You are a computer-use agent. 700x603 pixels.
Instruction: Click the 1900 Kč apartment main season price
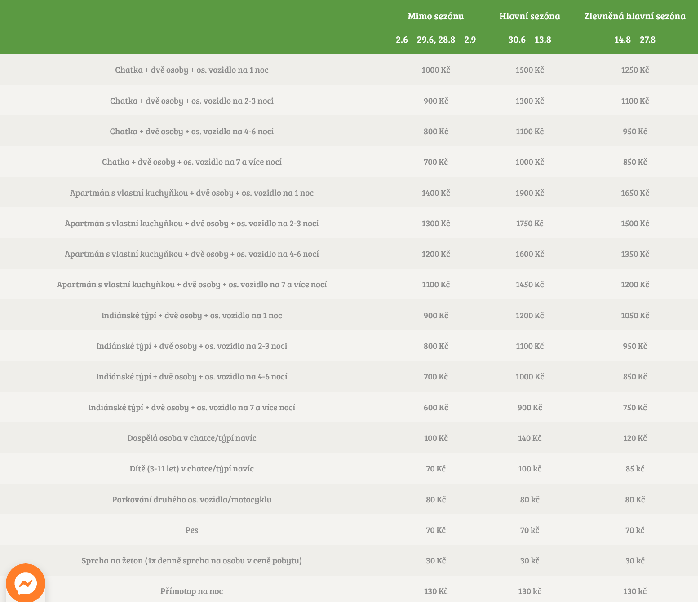point(529,193)
